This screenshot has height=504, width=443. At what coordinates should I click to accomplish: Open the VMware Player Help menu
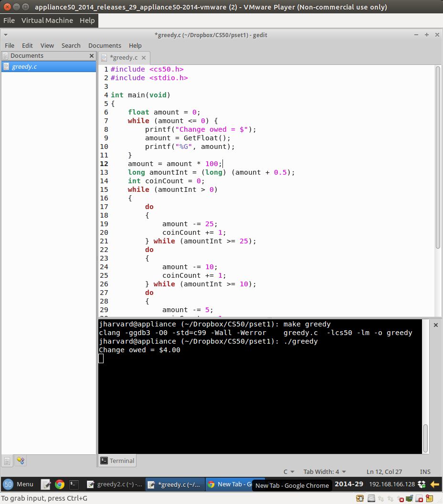point(87,20)
